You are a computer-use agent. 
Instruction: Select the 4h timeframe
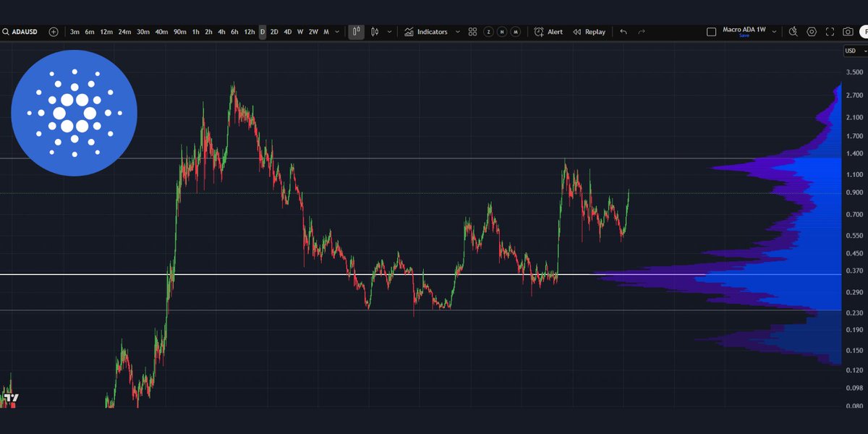coord(222,32)
